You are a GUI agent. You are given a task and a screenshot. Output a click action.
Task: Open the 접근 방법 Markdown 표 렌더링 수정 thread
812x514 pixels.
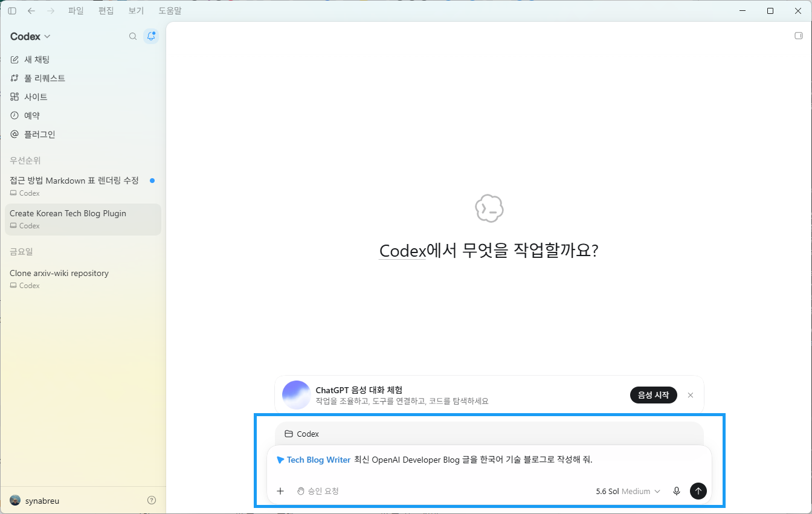click(x=83, y=186)
